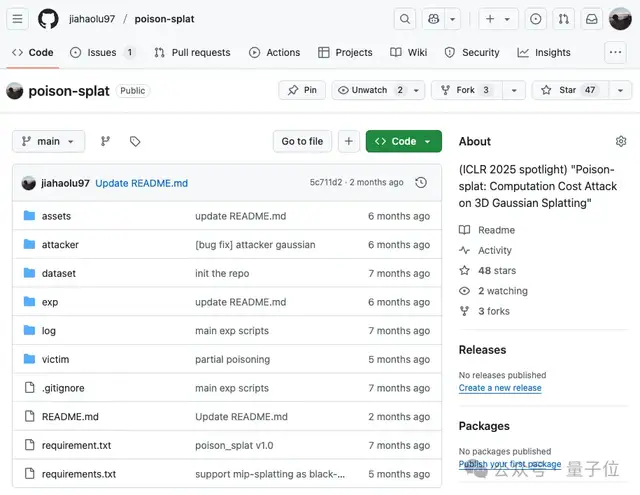This screenshot has width=640, height=495.
Task: View tags icon in file toolbar
Action: 135,142
